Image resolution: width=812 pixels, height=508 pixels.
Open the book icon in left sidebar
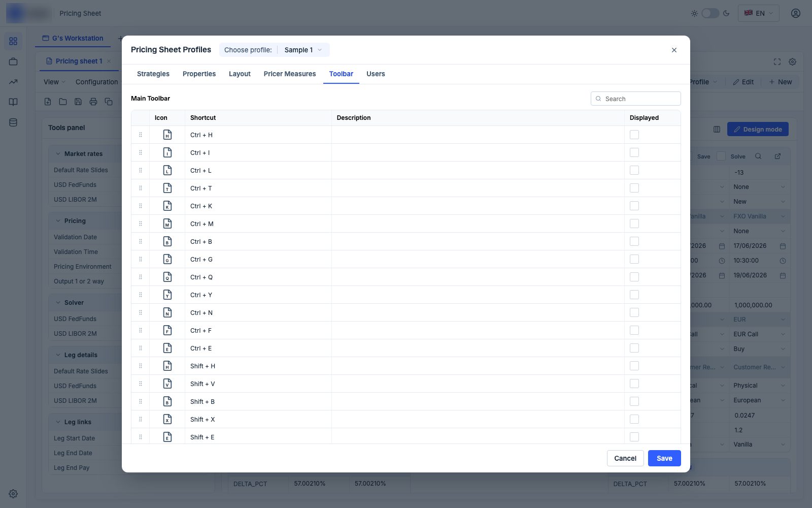13,102
